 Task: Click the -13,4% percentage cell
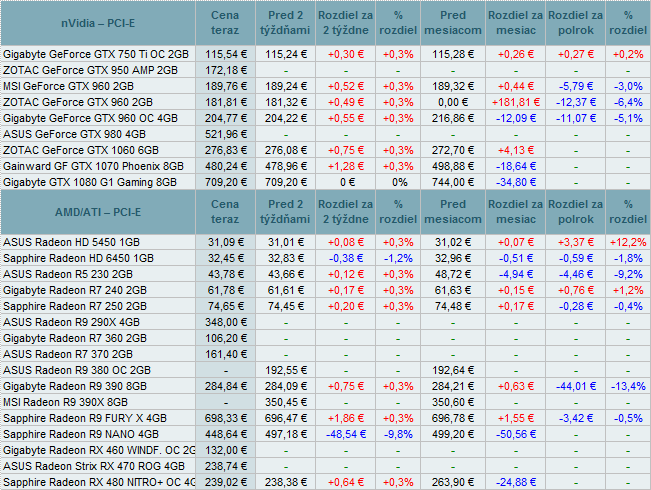[x=628, y=386]
